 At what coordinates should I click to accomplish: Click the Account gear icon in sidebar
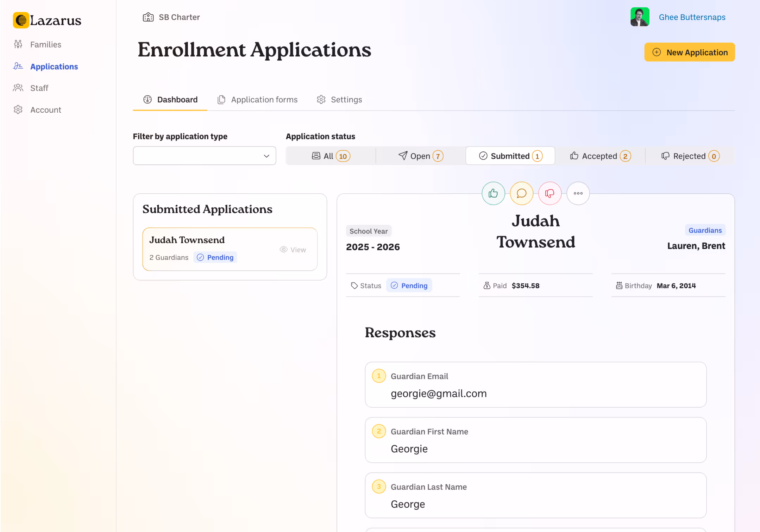pos(18,109)
